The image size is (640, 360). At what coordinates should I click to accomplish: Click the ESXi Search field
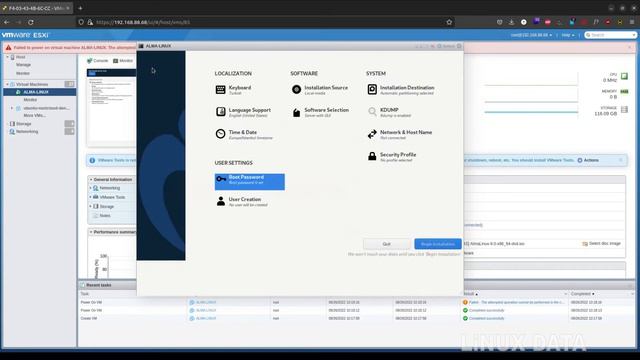click(x=610, y=35)
